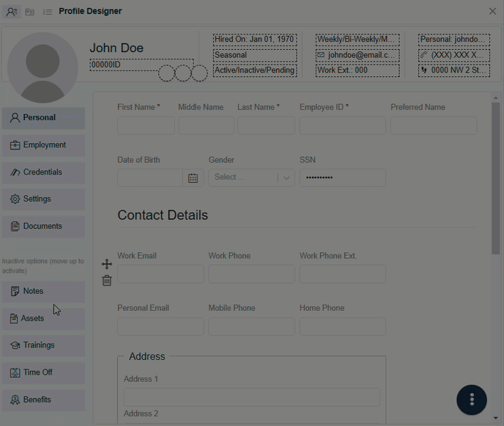
Task: Click the Work Phone Ext. field
Action: 343,274
